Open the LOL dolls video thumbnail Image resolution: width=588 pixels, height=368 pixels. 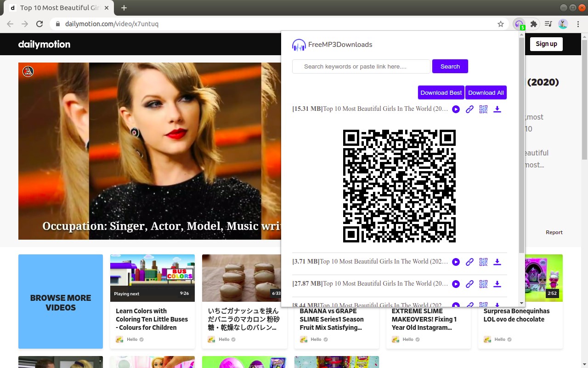pos(543,278)
